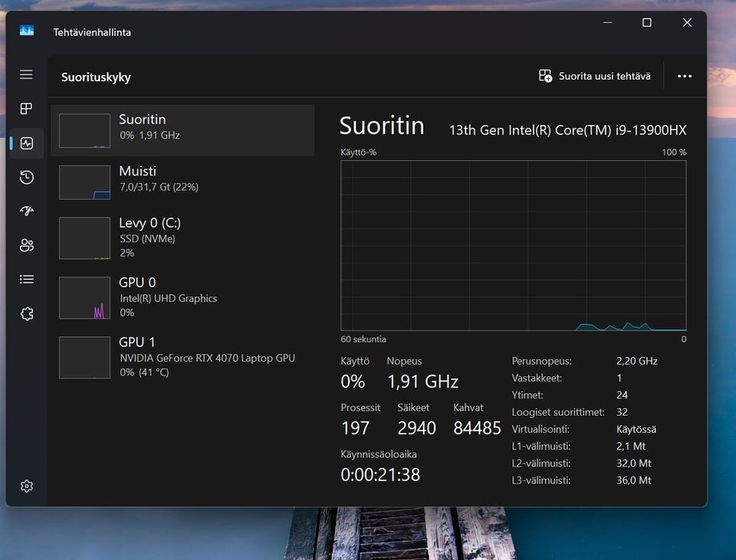The image size is (736, 560).
Task: Open the Processes page icon
Action: tap(27, 109)
